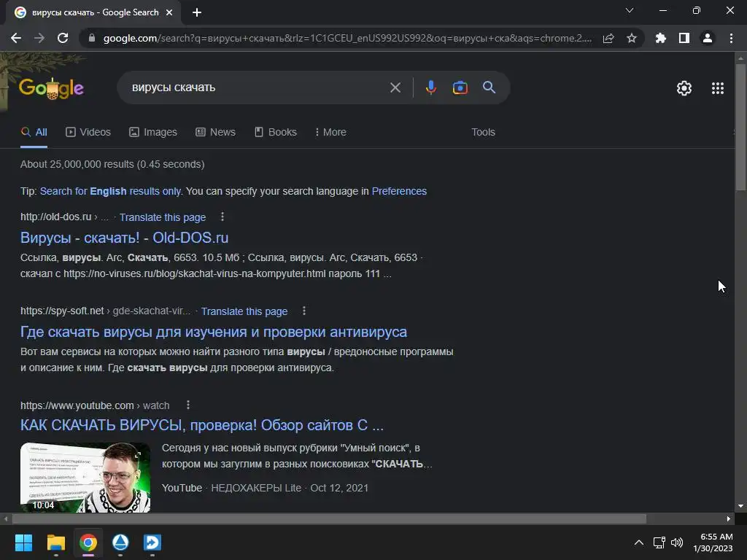Switch to the Books tab
747x560 pixels.
(275, 133)
